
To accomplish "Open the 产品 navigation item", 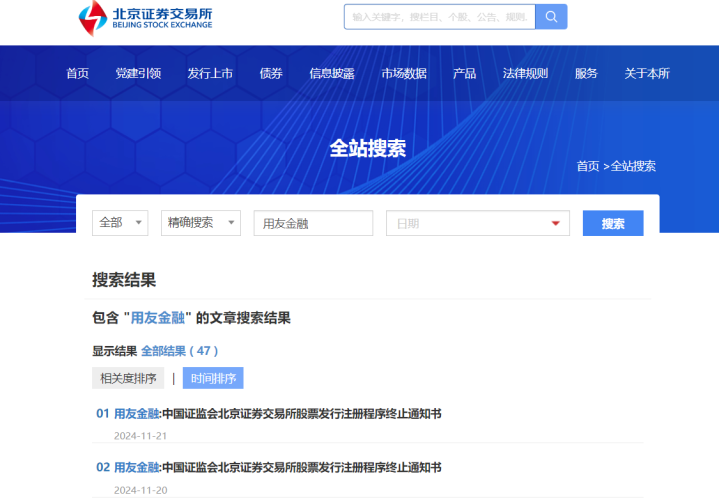I will tap(464, 73).
